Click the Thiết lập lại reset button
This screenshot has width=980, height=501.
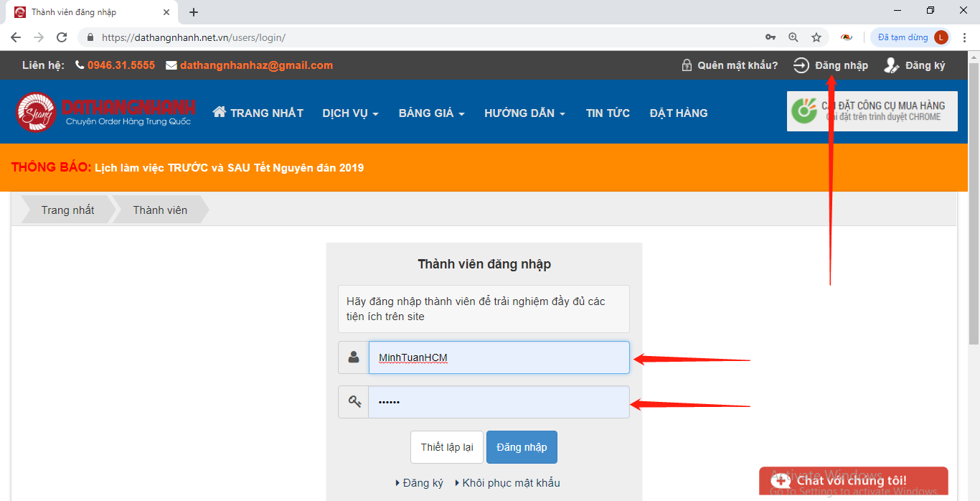point(447,447)
